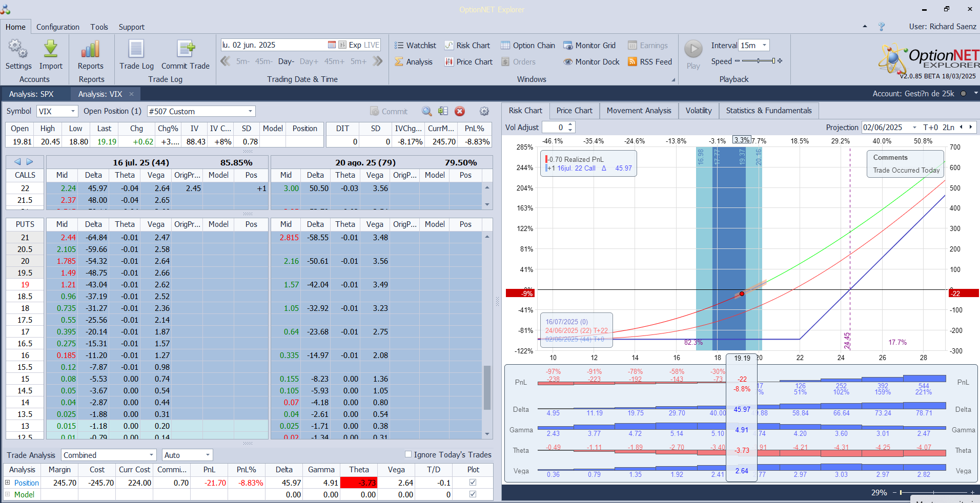This screenshot has height=503, width=980.
Task: Click the green-plus columns icon beside the magnifier
Action: pos(443,111)
